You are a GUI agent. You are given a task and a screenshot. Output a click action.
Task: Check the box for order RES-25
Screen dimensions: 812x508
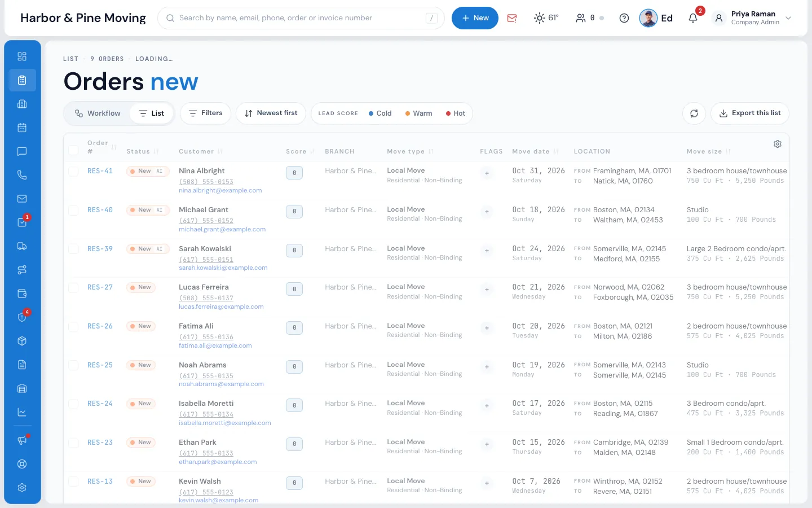coord(73,365)
